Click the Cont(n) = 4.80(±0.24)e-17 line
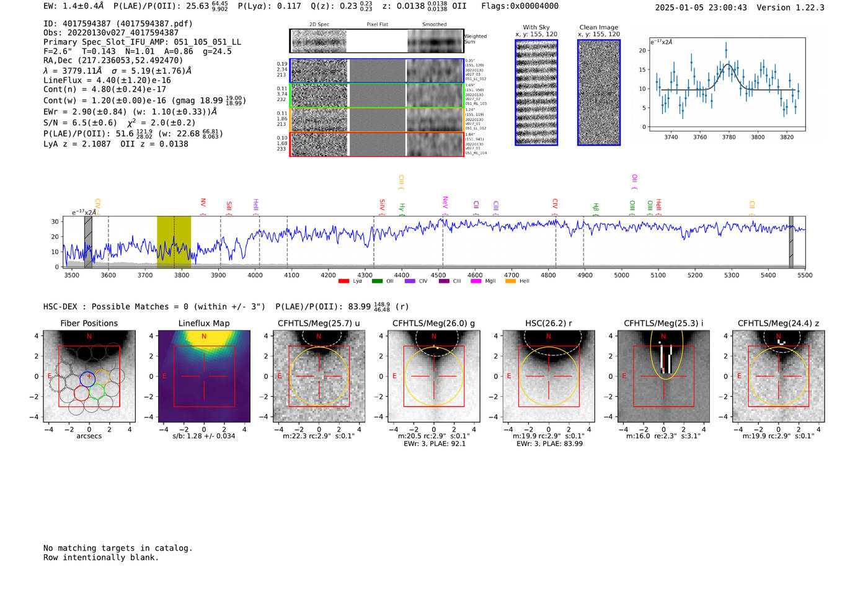868x591 pixels. coord(105,89)
